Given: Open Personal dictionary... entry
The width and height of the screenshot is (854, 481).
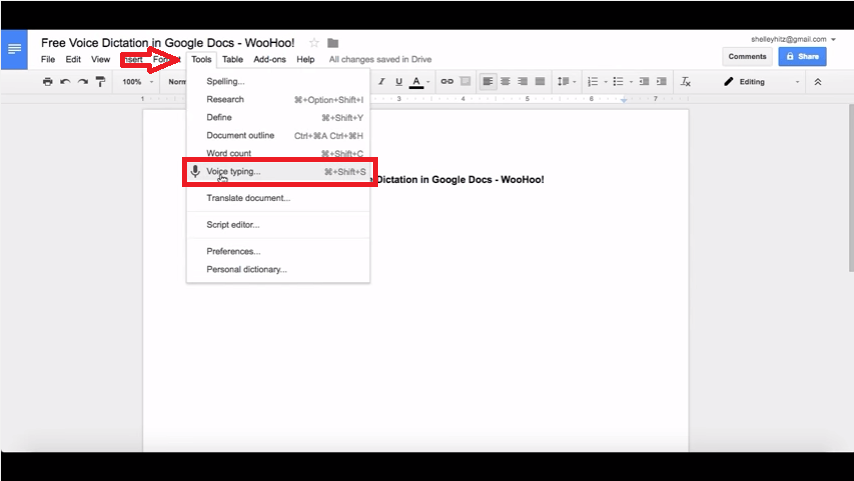Looking at the screenshot, I should (x=278, y=270).
